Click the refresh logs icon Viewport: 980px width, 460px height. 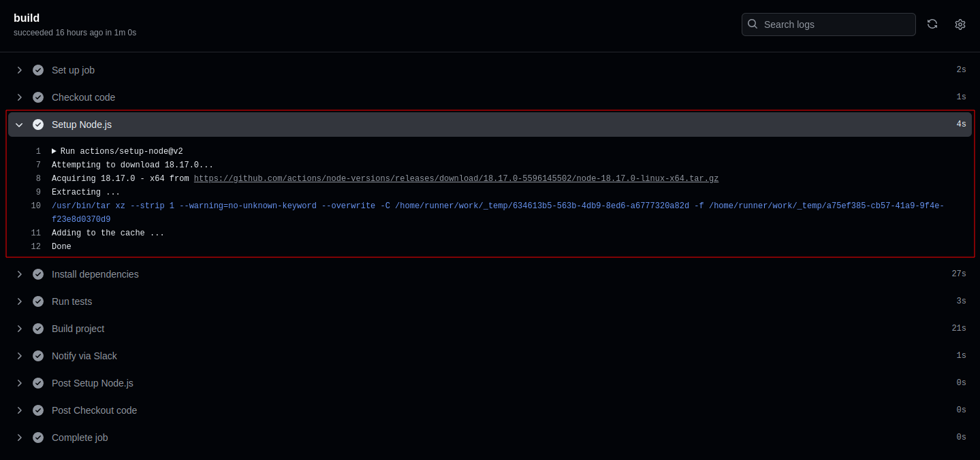coord(932,24)
